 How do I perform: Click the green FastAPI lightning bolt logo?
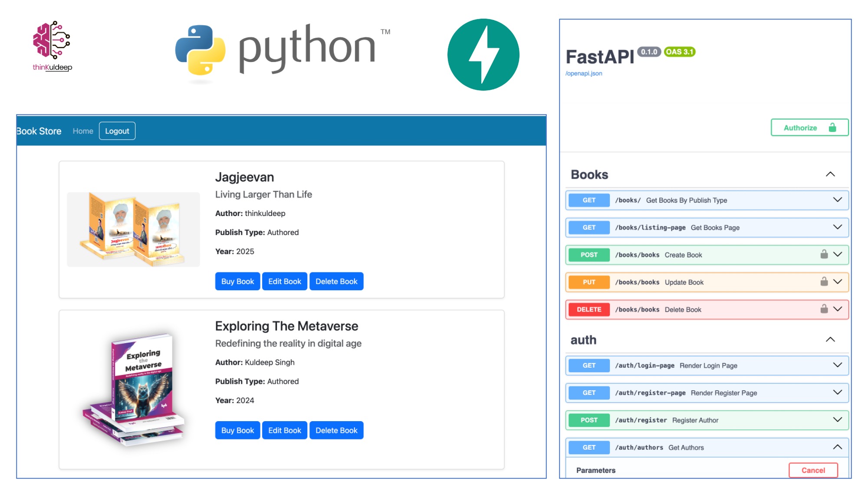[x=483, y=55]
